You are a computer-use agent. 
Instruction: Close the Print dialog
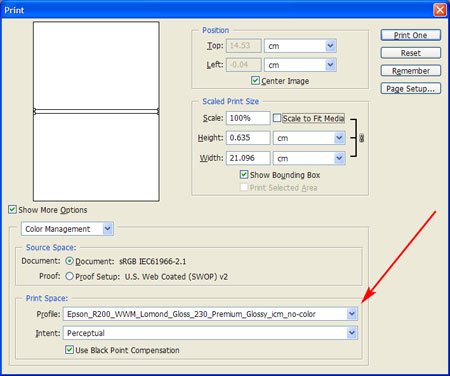pos(440,10)
